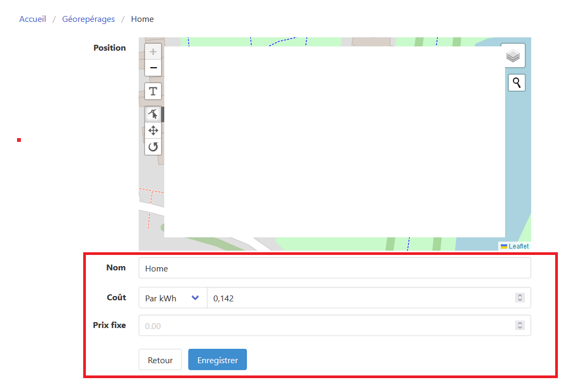Zoom in on the map
This screenshot has width=568, height=392.
(x=153, y=52)
